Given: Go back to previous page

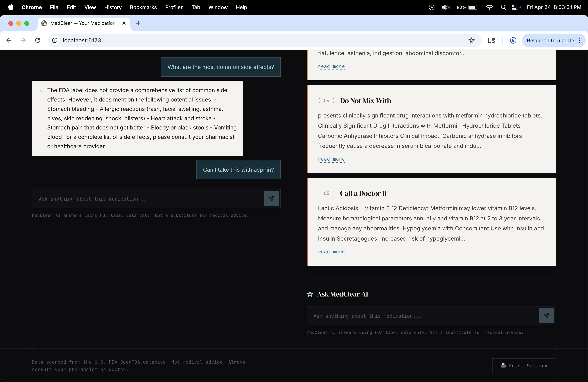Looking at the screenshot, I should pos(9,41).
